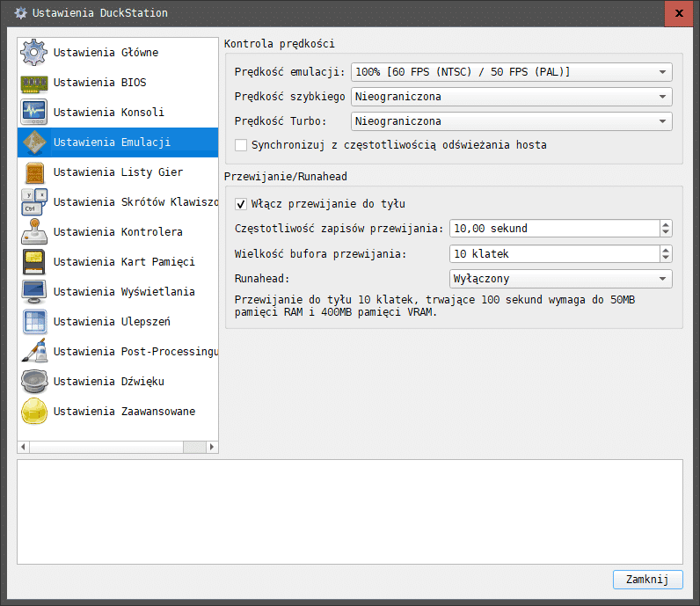Click Ustawienia Ulepszeń list entry
700x606 pixels.
tap(118, 322)
